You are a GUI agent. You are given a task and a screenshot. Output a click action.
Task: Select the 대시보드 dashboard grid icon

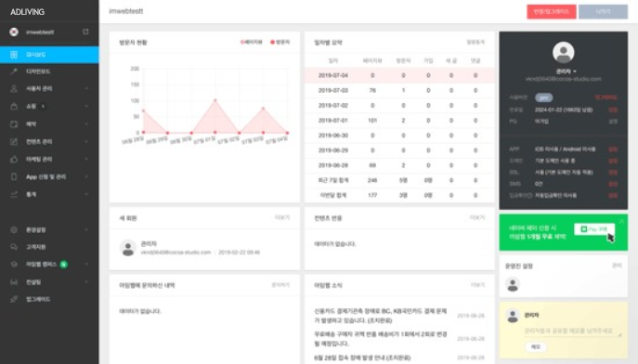[x=14, y=55]
